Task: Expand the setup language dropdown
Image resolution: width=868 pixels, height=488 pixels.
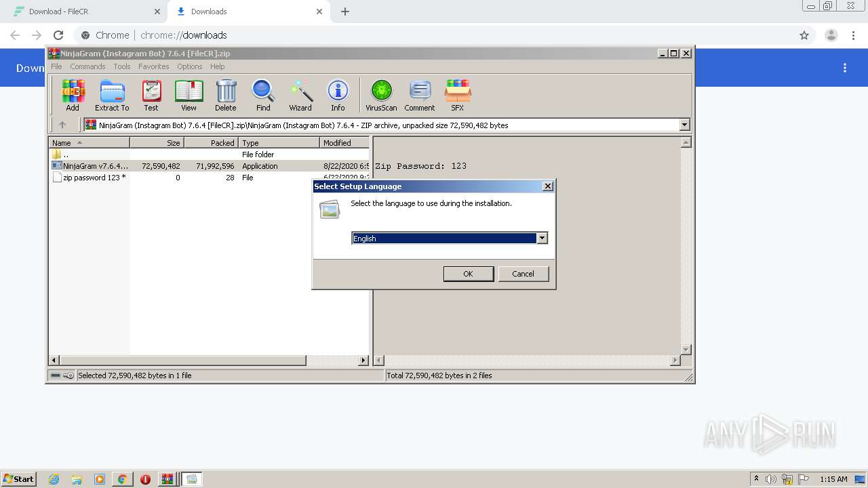Action: 542,238
